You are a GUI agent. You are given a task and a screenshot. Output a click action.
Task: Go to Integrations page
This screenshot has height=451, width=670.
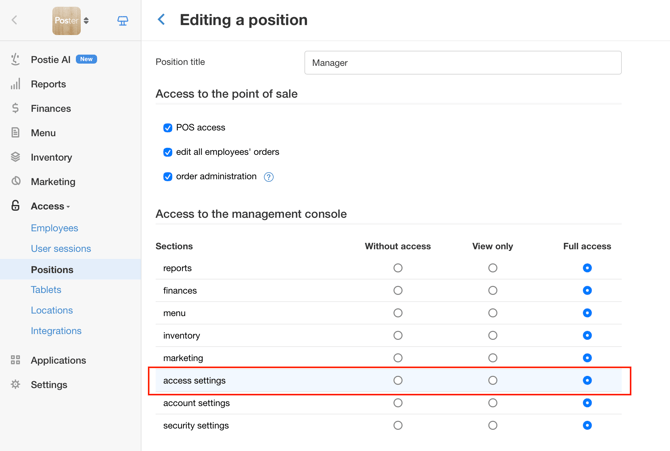click(56, 330)
